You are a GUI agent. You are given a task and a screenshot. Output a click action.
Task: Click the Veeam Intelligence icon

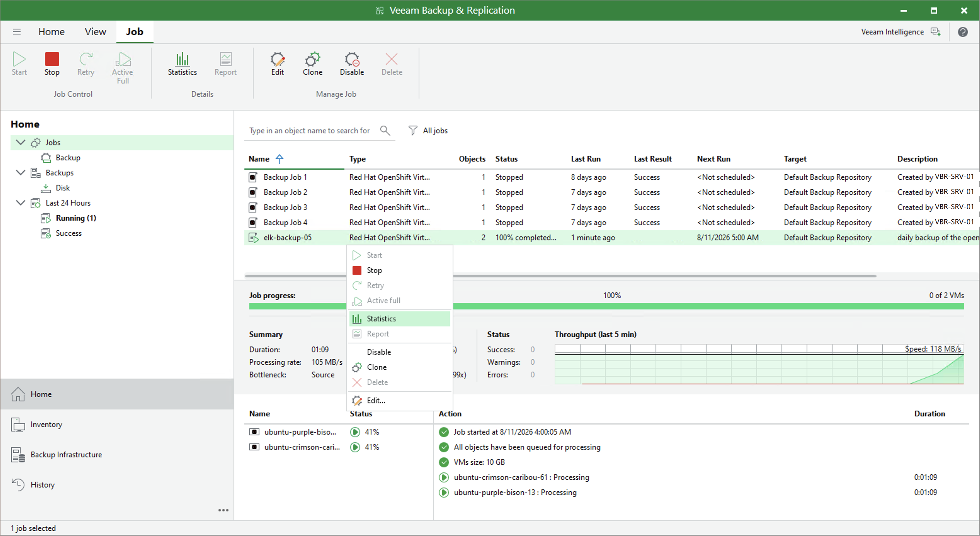(x=936, y=32)
